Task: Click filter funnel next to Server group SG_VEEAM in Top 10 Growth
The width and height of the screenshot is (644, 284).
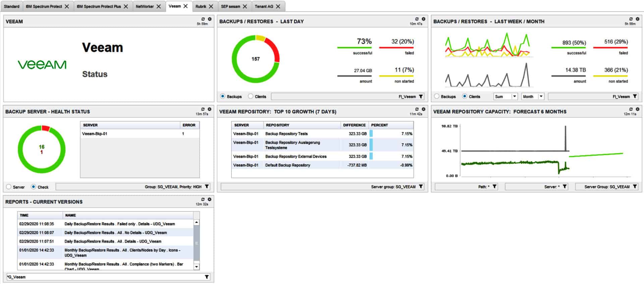Action: point(421,187)
